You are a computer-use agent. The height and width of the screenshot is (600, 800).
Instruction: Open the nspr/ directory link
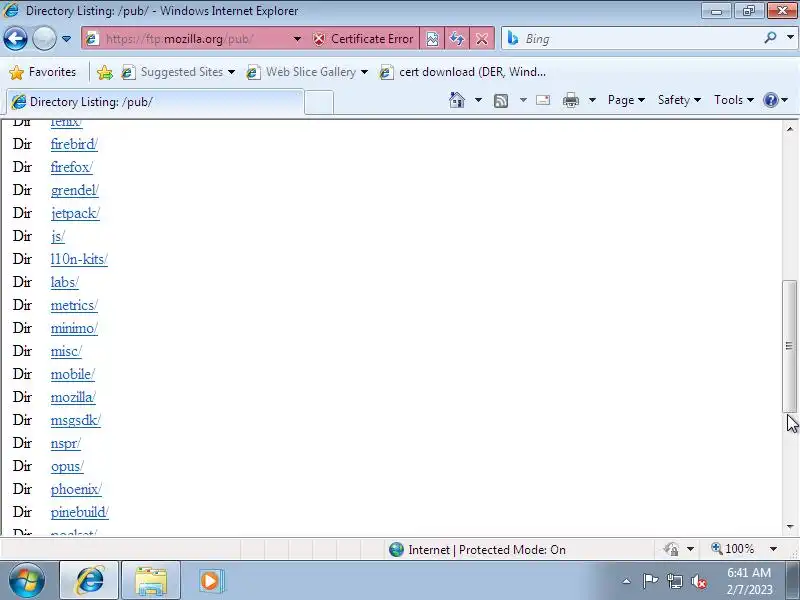point(65,443)
